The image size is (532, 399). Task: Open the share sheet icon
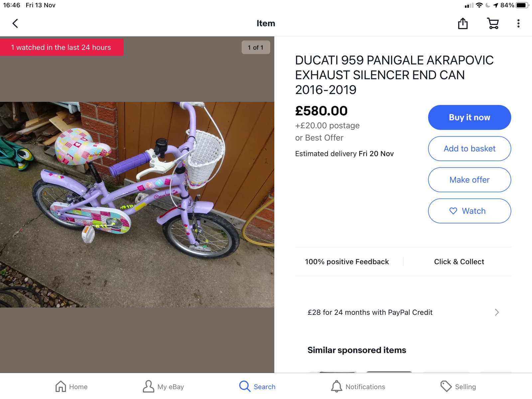pyautogui.click(x=463, y=23)
